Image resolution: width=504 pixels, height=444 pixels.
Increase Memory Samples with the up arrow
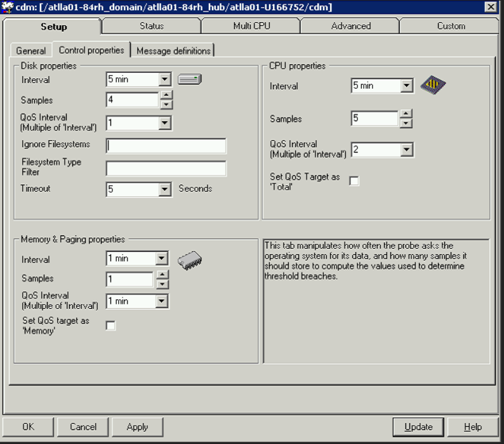pos(162,275)
